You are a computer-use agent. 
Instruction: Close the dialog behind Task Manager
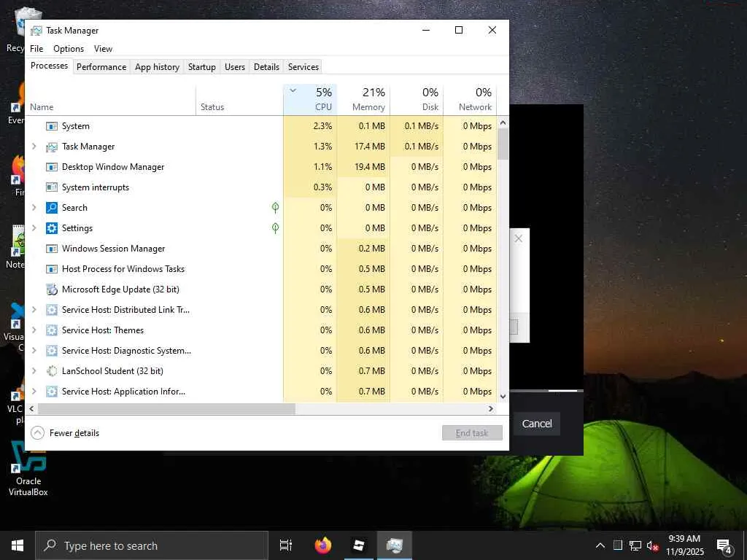519,238
